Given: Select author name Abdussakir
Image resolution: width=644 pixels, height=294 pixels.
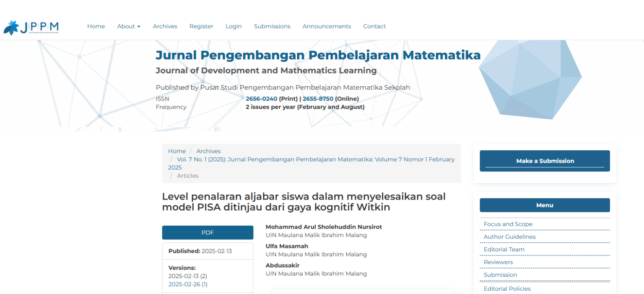Looking at the screenshot, I should pyautogui.click(x=283, y=265).
